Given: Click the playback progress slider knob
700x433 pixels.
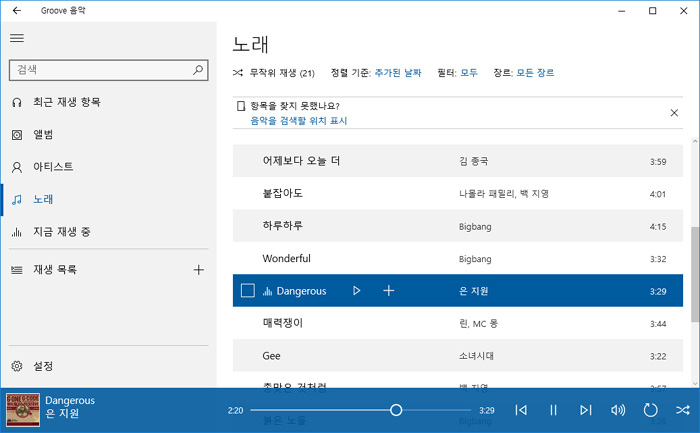Looking at the screenshot, I should [x=396, y=410].
